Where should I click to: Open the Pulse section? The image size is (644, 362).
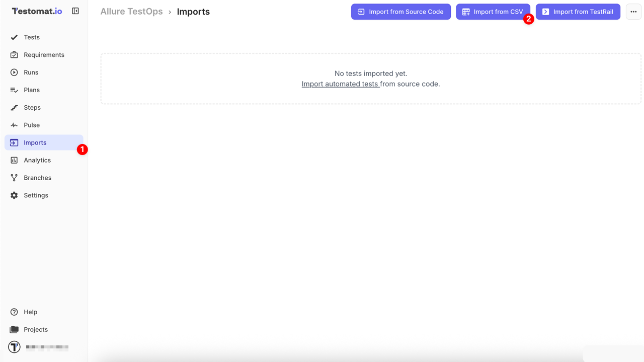[x=31, y=125]
